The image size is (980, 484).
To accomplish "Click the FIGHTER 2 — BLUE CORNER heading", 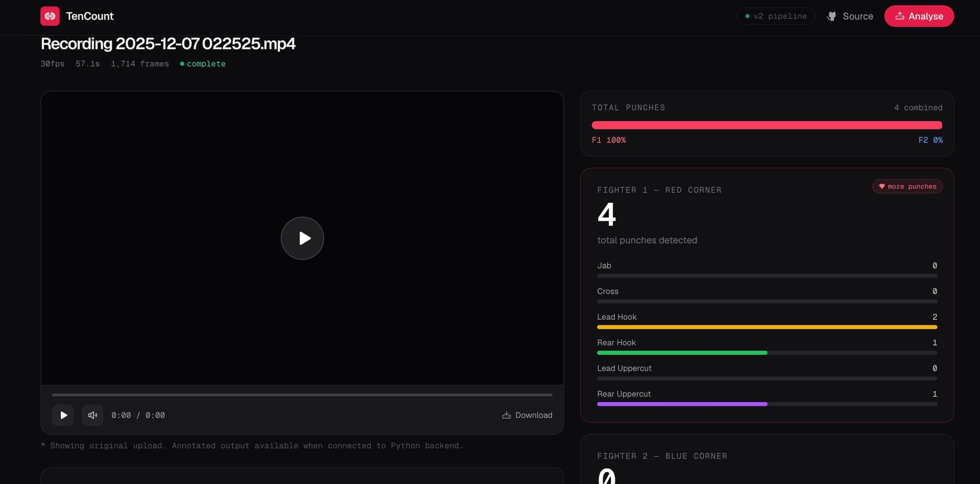I will pyautogui.click(x=662, y=456).
